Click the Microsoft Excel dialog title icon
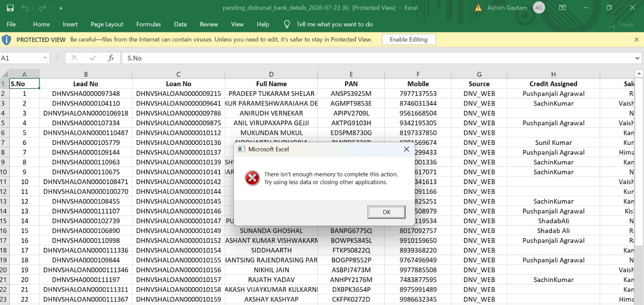The width and height of the screenshot is (644, 305). [x=242, y=149]
